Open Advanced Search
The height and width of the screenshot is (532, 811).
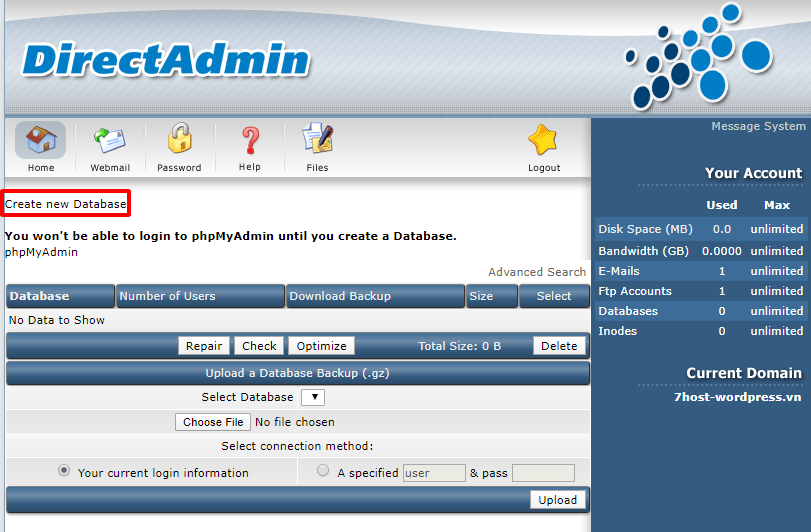537,272
